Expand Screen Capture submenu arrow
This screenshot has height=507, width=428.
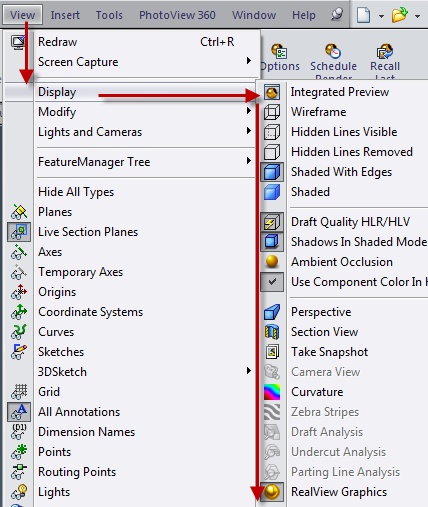pyautogui.click(x=249, y=61)
